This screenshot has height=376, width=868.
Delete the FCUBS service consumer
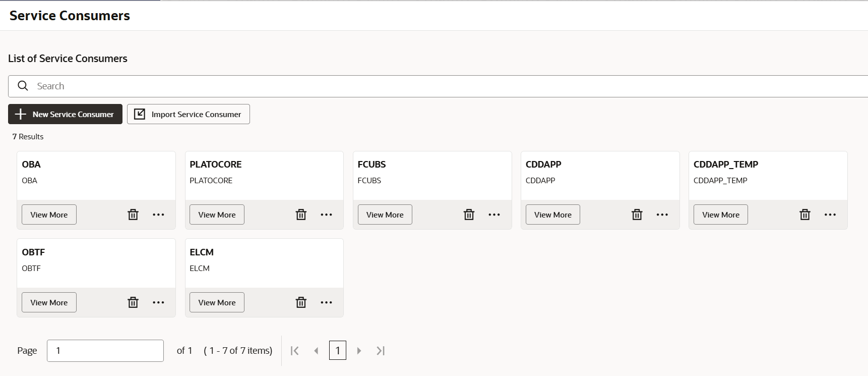[x=469, y=214]
